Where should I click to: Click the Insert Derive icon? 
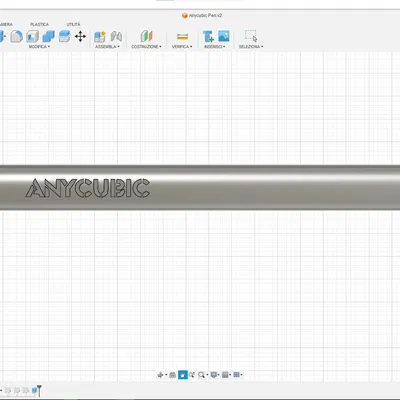(x=208, y=36)
